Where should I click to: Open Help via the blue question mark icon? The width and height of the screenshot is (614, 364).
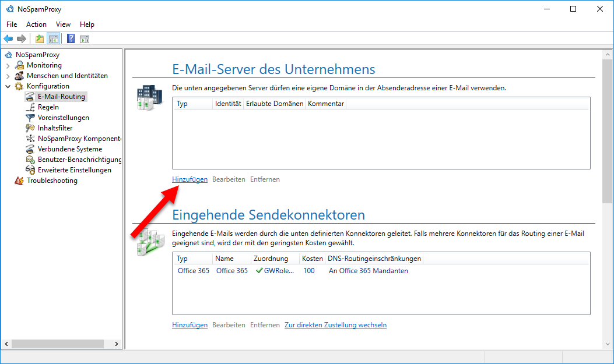click(71, 38)
